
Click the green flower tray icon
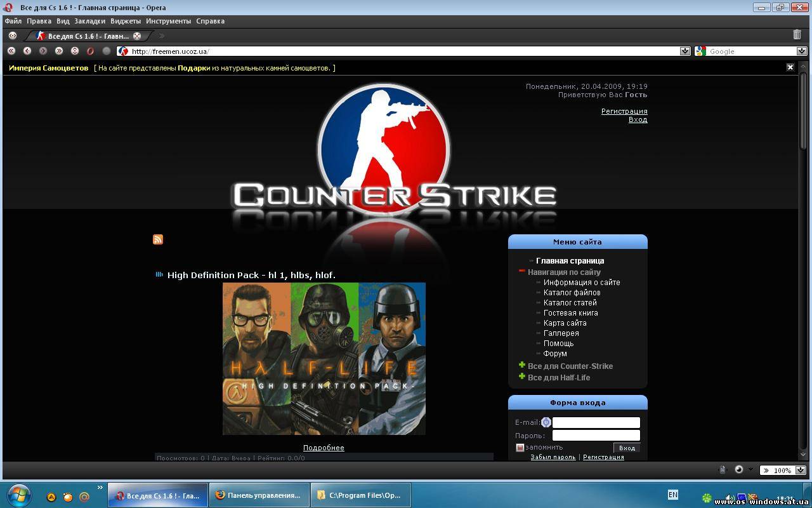tap(707, 498)
